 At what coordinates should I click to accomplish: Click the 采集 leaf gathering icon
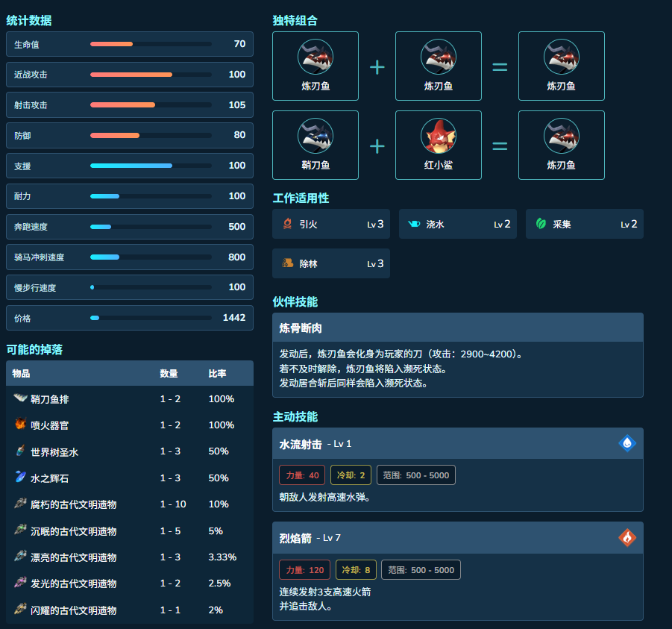[x=541, y=223]
